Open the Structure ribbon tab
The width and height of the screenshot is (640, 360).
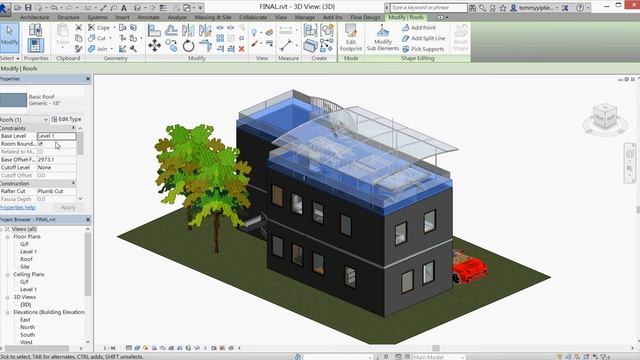tap(68, 17)
